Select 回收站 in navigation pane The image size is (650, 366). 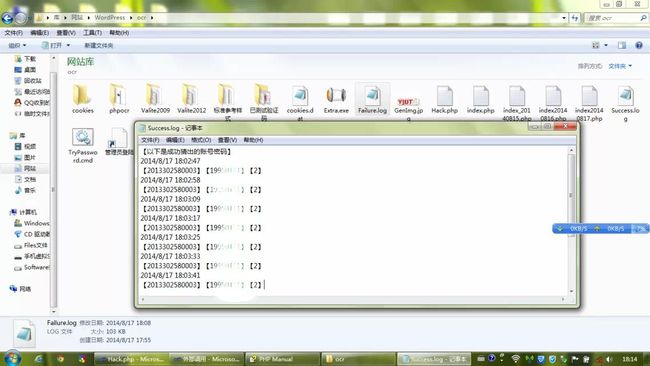point(28,81)
